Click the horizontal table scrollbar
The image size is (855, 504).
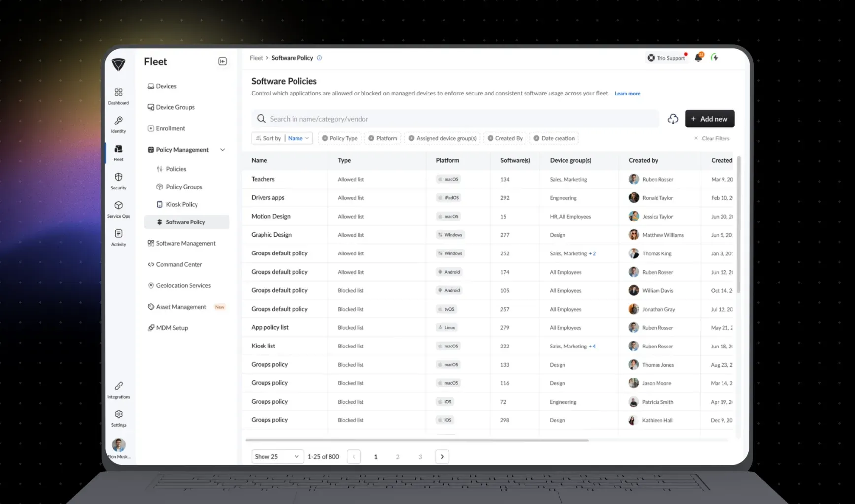pos(417,440)
